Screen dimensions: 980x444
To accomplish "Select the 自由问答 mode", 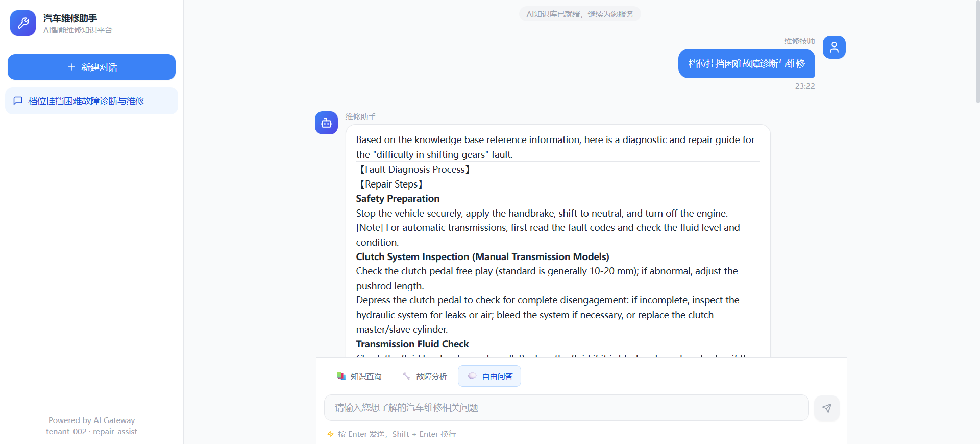I will click(489, 376).
